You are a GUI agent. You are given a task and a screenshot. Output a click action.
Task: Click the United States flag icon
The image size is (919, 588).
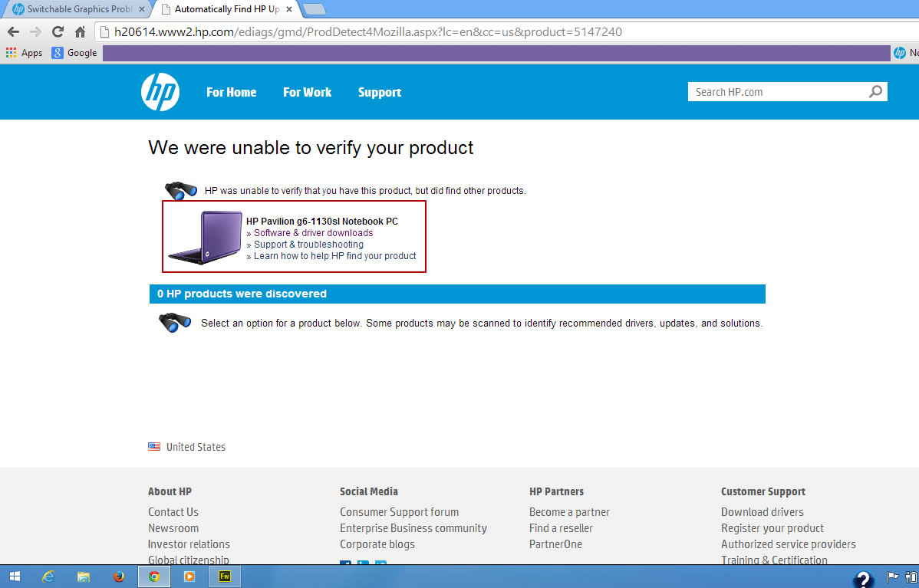point(154,446)
